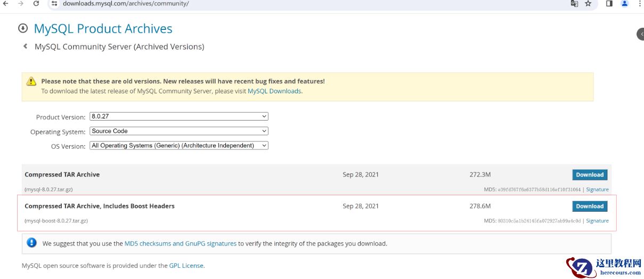Bookmark this page with star icon

pyautogui.click(x=588, y=3)
